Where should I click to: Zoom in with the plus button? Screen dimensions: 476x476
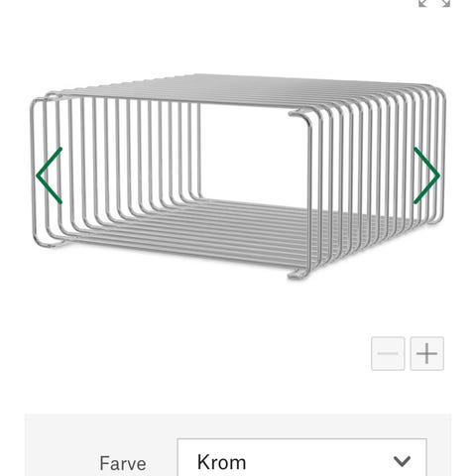coord(426,353)
